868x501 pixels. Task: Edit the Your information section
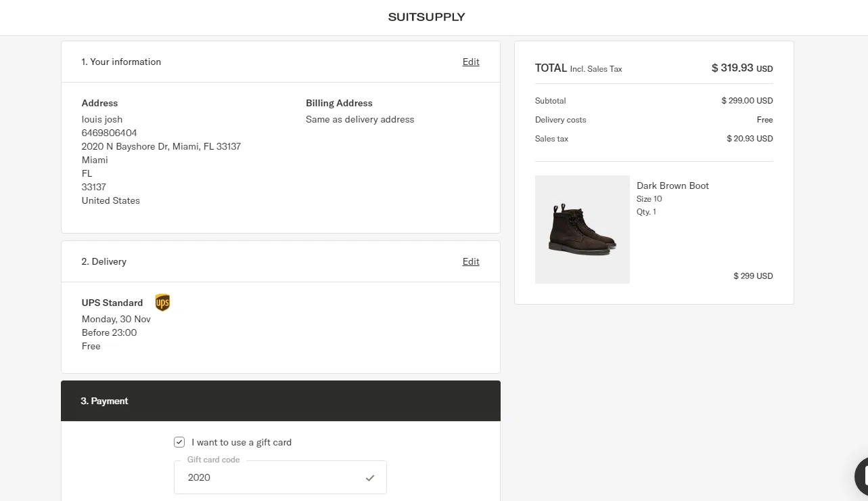[x=471, y=62]
